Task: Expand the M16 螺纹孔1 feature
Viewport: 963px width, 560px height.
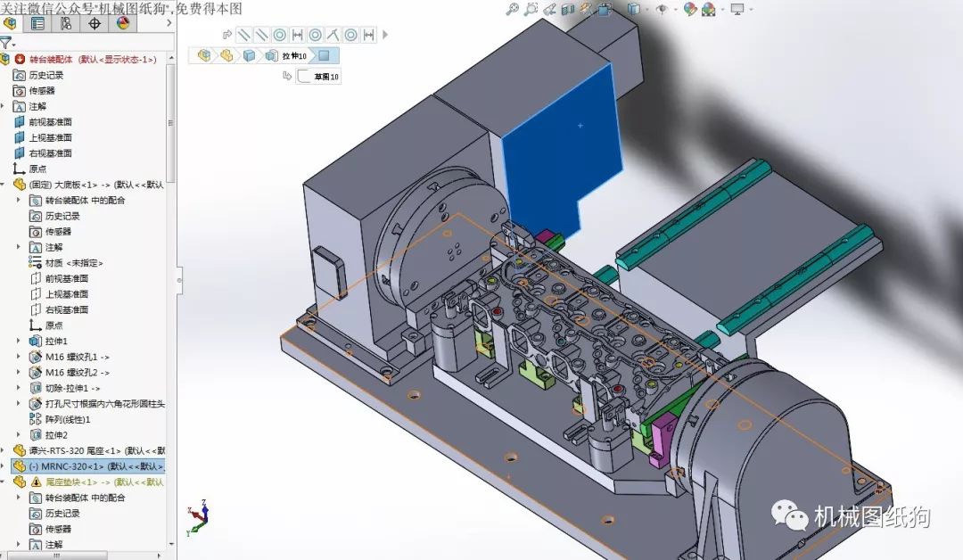Action: (x=19, y=357)
